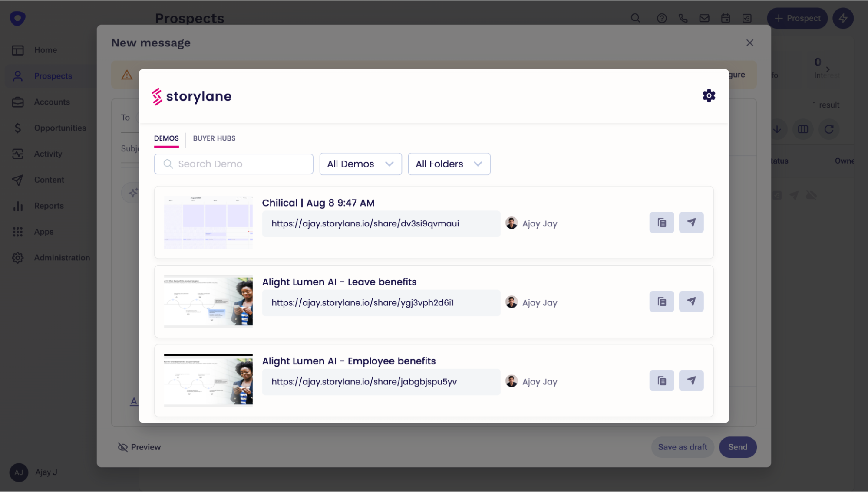Switch to the Buyer Hubs tab
Viewport: 868px width, 492px height.
214,138
